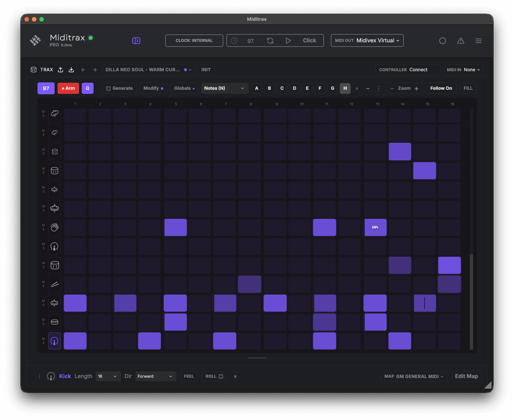
Task: Toggle the Arm record button
Action: click(68, 88)
